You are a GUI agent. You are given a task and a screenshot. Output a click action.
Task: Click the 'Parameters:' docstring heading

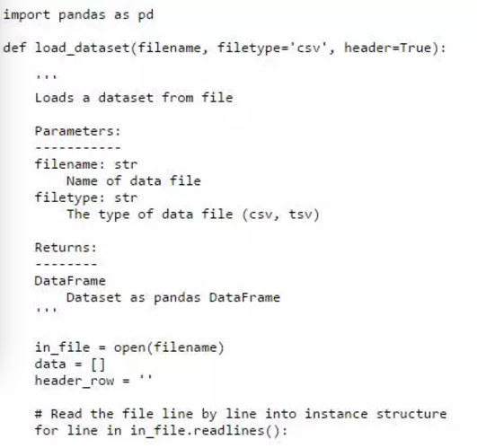coord(78,131)
